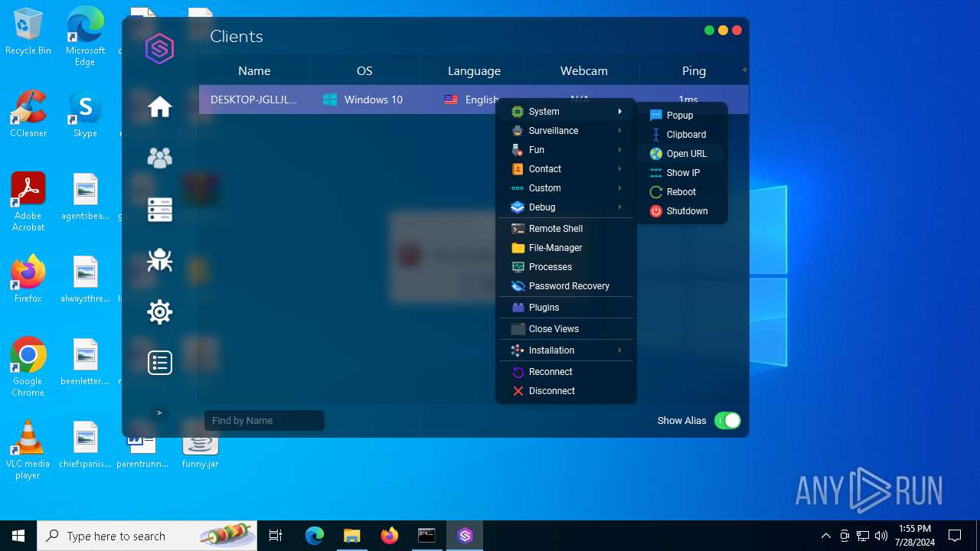
Task: Click the green window control dot
Action: pos(709,31)
